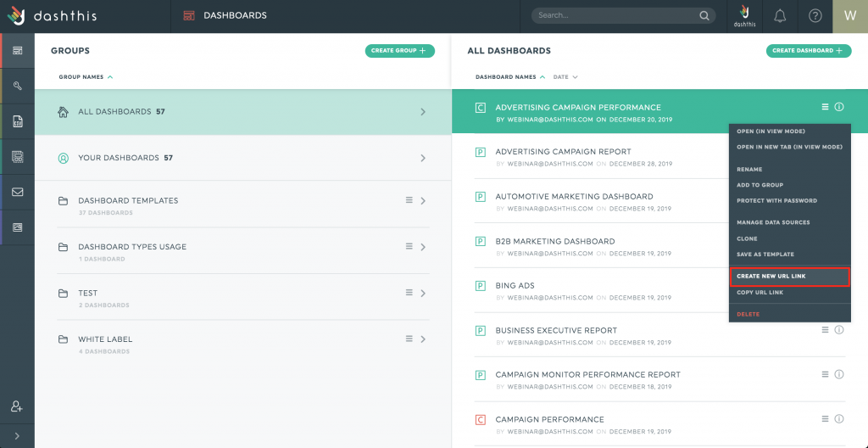Open Advertising Campaign Performance menu icon

click(825, 107)
